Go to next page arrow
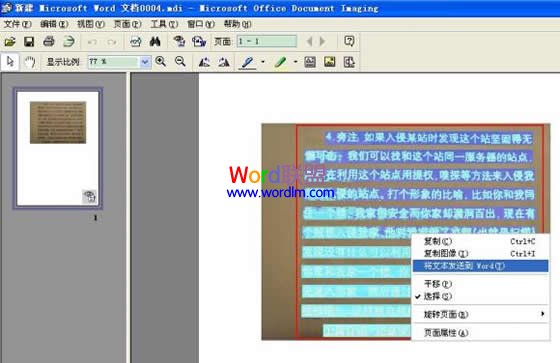Screen dimensions: 560x363 coord(322,42)
